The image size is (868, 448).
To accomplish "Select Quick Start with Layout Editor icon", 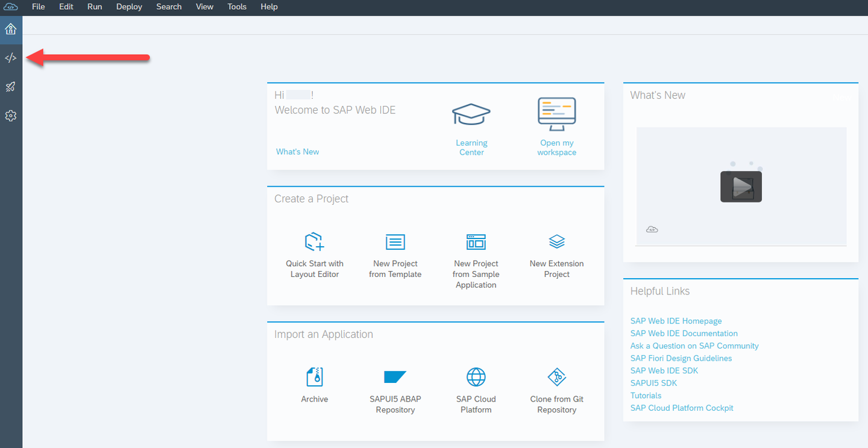I will coord(315,242).
